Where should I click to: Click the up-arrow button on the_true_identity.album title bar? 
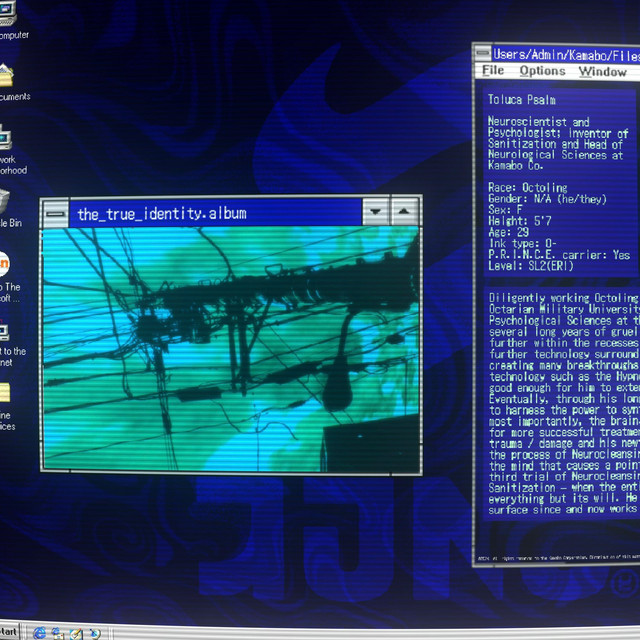[404, 211]
